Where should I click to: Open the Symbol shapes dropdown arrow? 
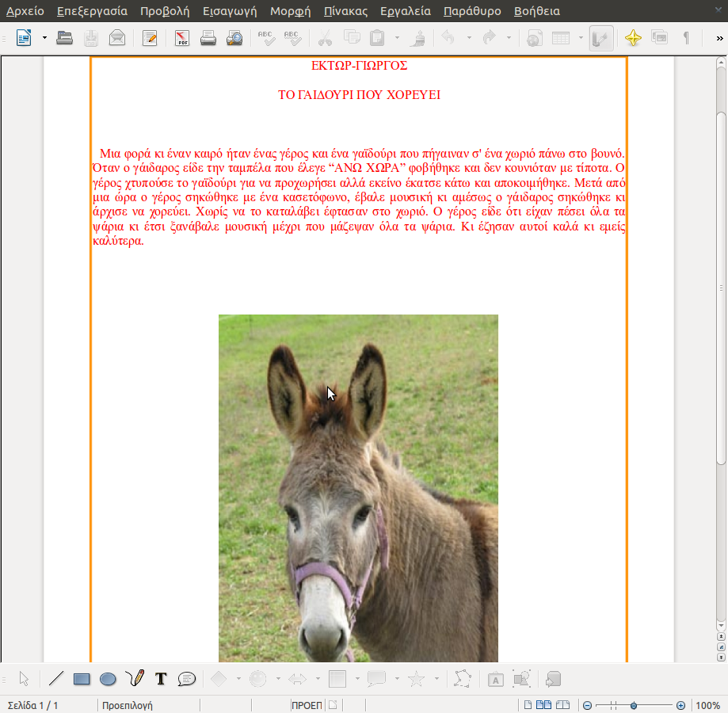click(x=278, y=679)
